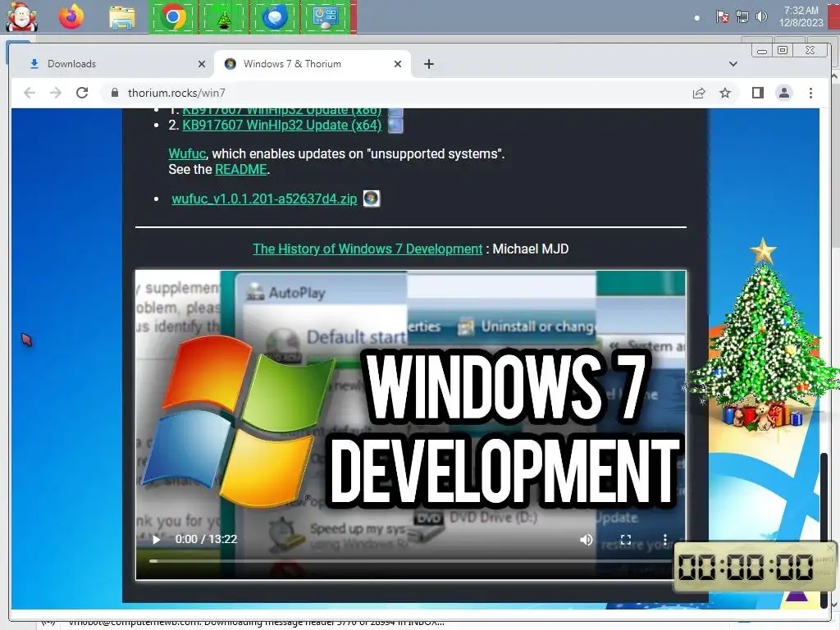Viewport: 840px width, 630px height.
Task: Open the README link
Action: [241, 169]
